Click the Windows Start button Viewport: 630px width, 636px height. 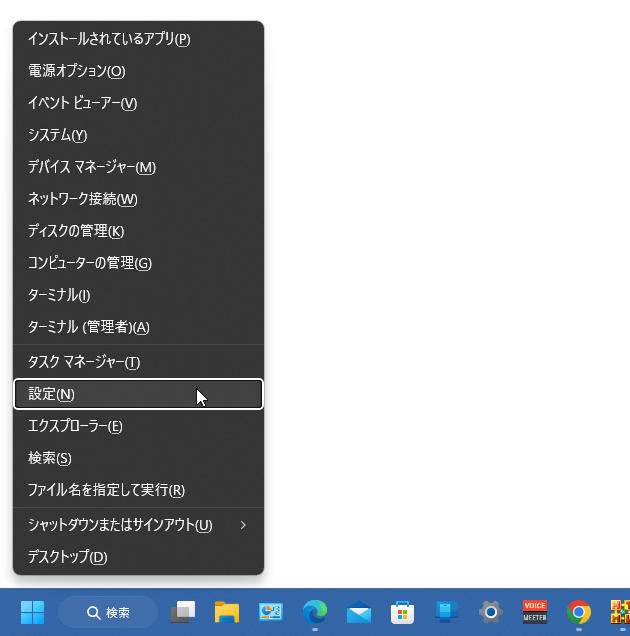pyautogui.click(x=32, y=612)
